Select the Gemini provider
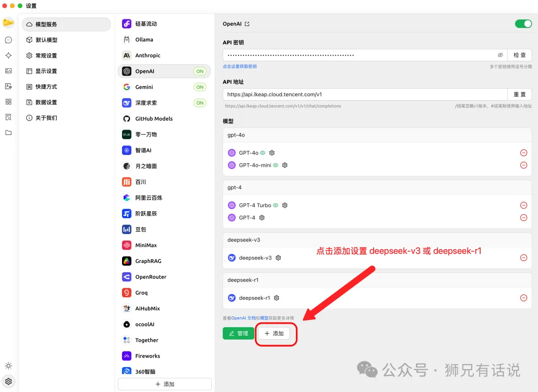This screenshot has width=538, height=392. [164, 87]
